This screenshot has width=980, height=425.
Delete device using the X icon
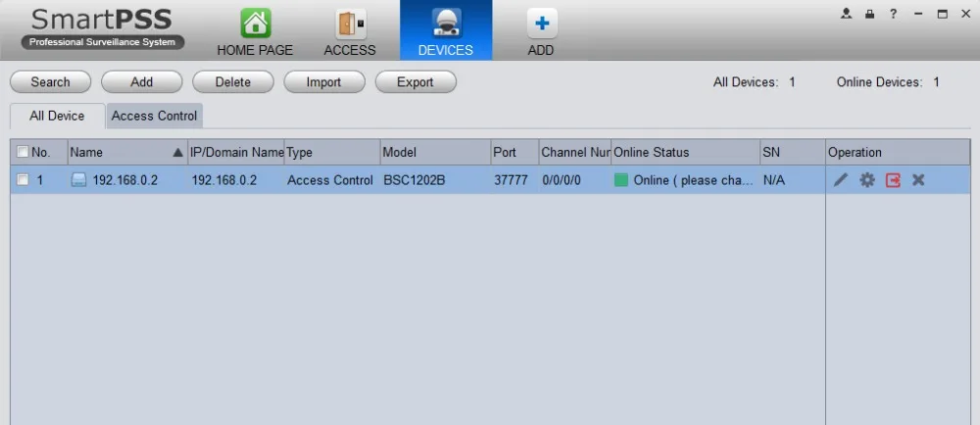coord(918,180)
